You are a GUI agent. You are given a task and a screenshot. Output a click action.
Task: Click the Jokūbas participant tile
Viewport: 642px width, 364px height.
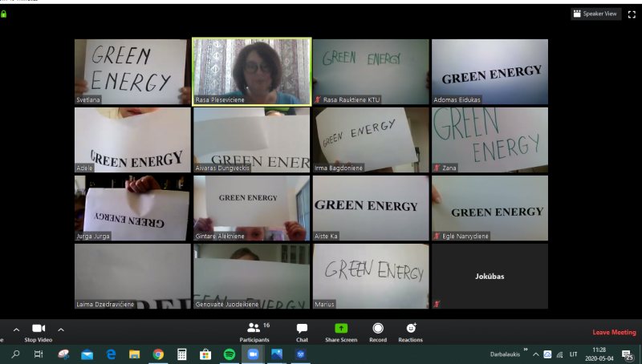[x=490, y=276]
